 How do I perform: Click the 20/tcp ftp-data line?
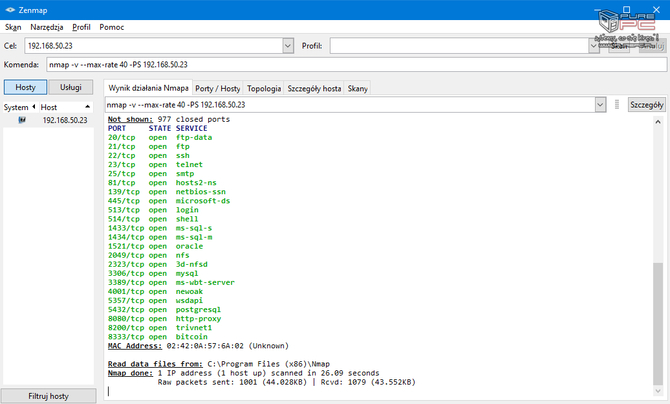(160, 137)
